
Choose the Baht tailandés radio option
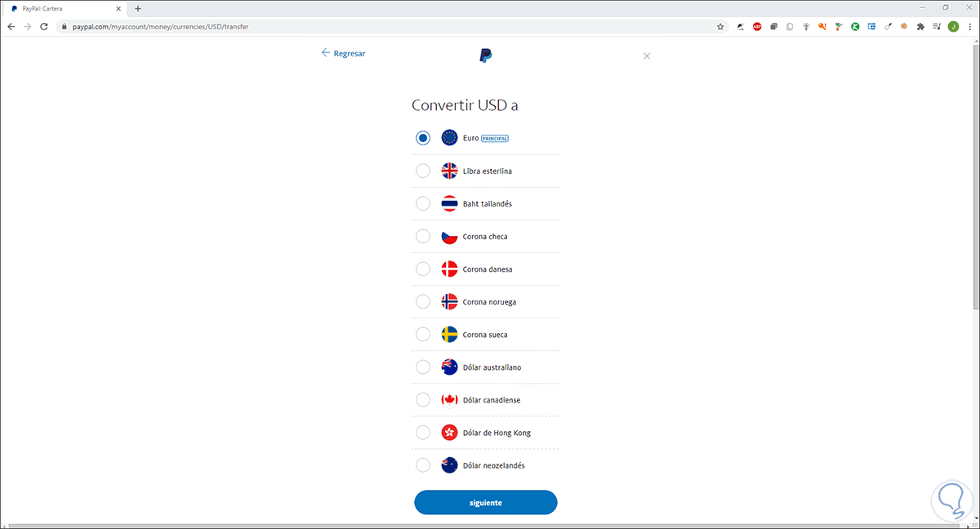423,203
